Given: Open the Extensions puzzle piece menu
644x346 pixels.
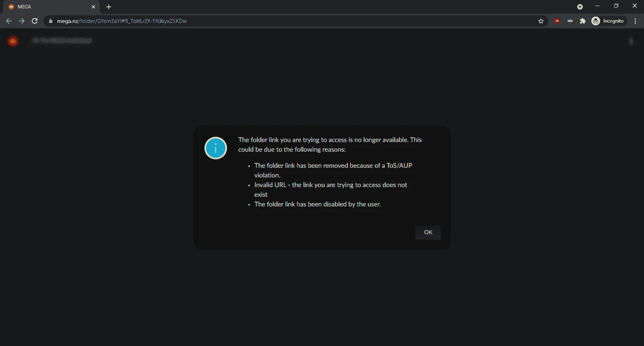Looking at the screenshot, I should click(x=583, y=21).
